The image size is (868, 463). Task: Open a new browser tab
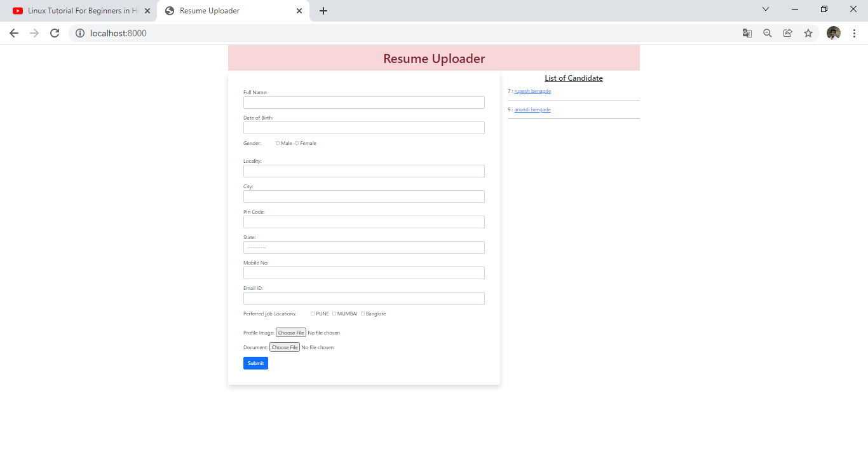coord(323,10)
